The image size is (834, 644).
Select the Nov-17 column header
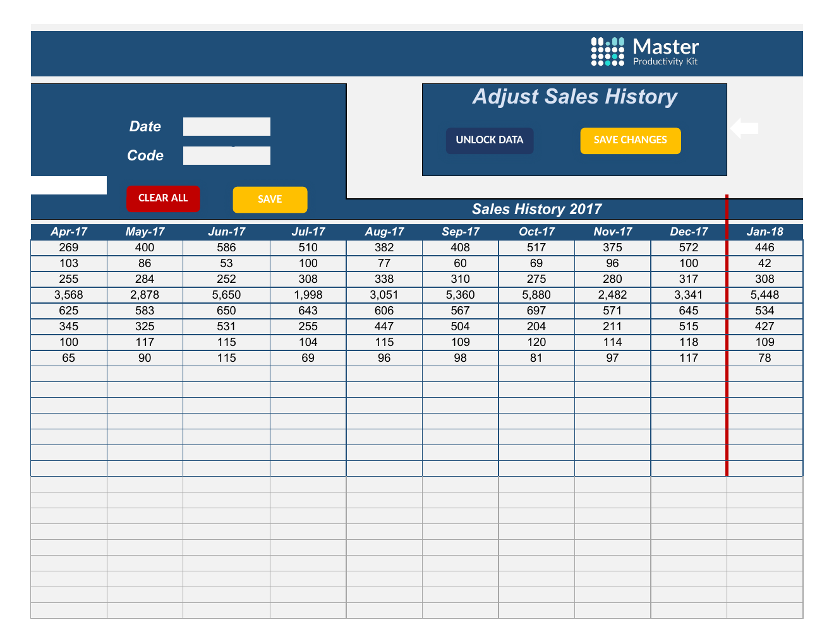[612, 232]
